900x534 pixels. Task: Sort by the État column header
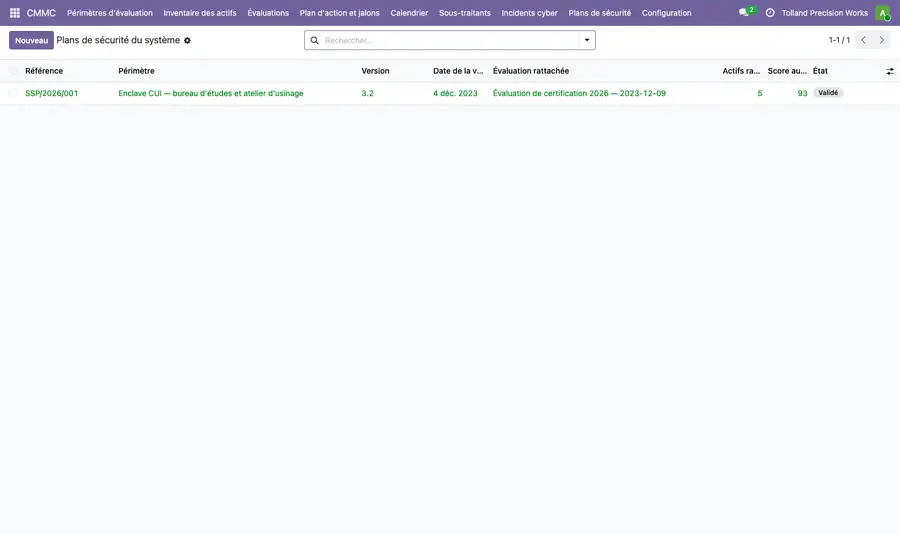click(820, 71)
